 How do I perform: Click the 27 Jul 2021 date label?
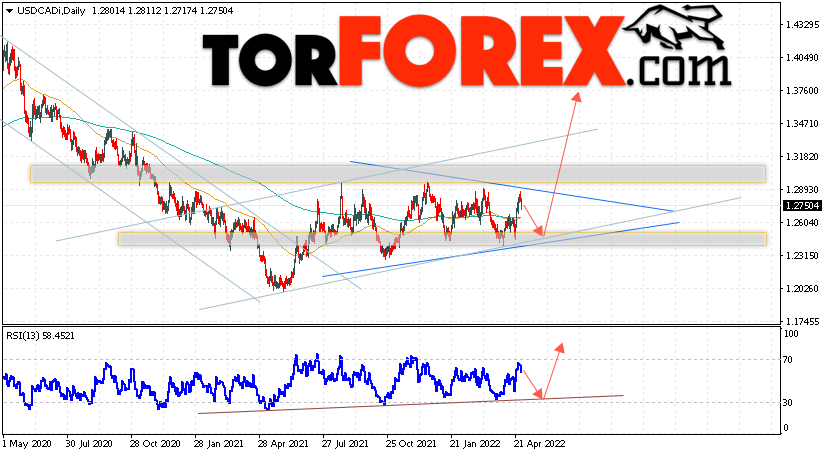(346, 444)
